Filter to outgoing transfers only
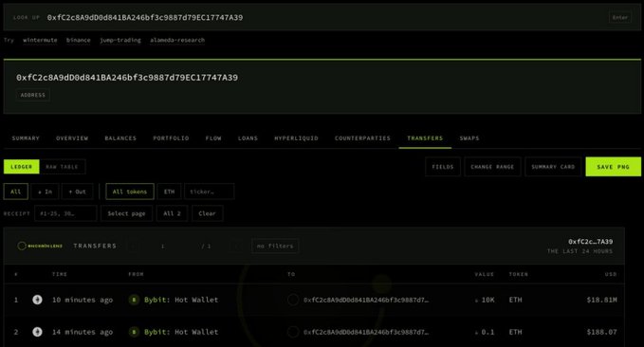This screenshot has height=347, width=644. [77, 192]
